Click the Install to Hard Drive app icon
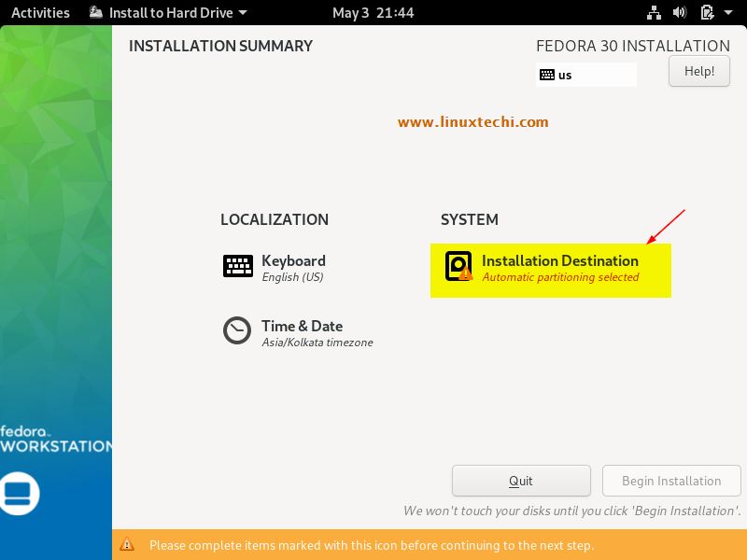This screenshot has width=747, height=560. (96, 12)
